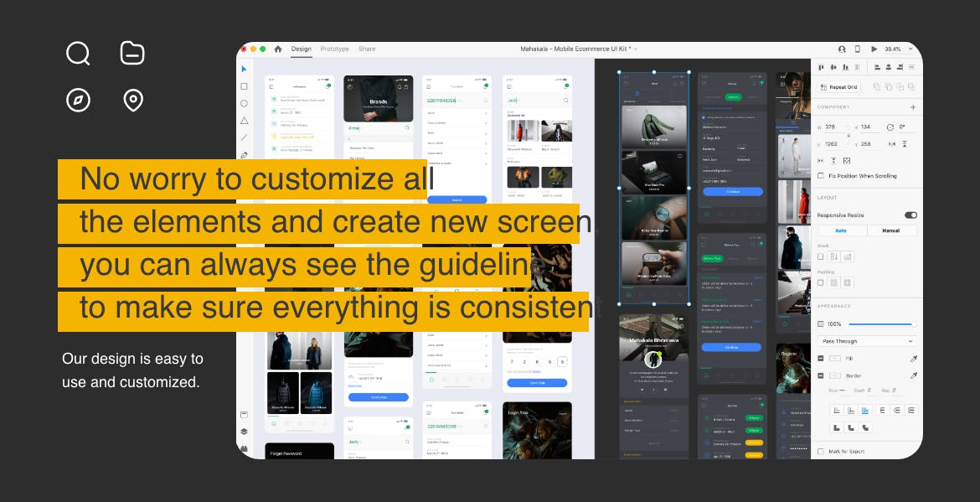
Task: Enable Fix Position When Scrolling checkbox
Action: pos(821,176)
